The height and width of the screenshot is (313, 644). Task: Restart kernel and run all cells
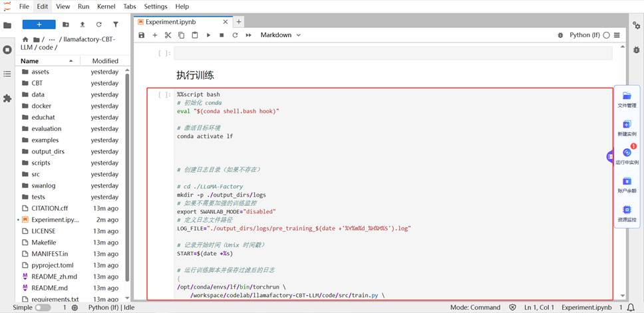coord(248,35)
